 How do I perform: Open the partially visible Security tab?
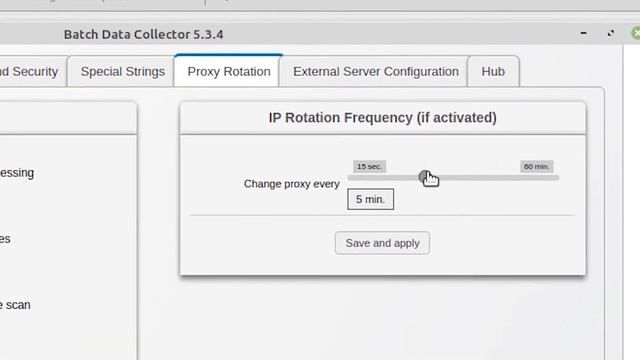(33, 71)
